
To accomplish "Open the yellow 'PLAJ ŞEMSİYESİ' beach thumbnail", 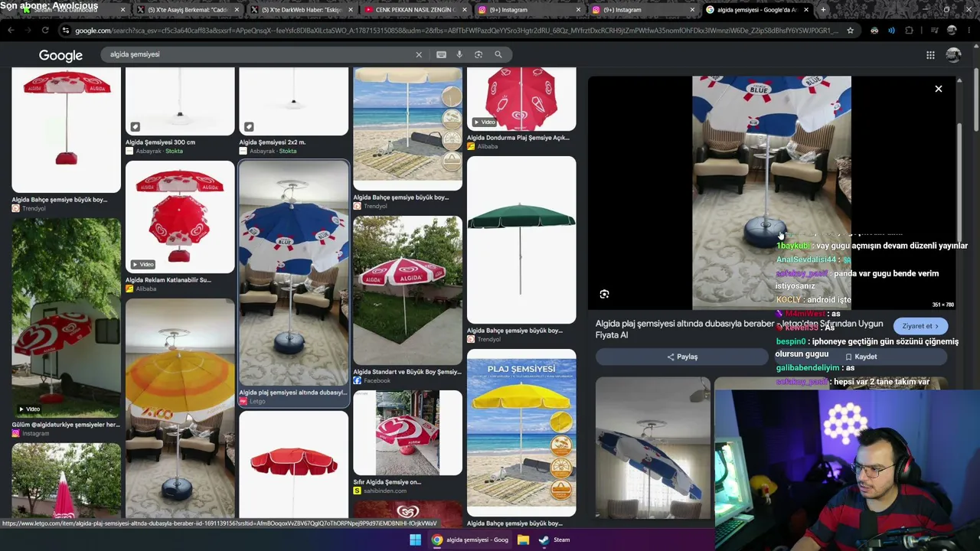I will [x=521, y=432].
